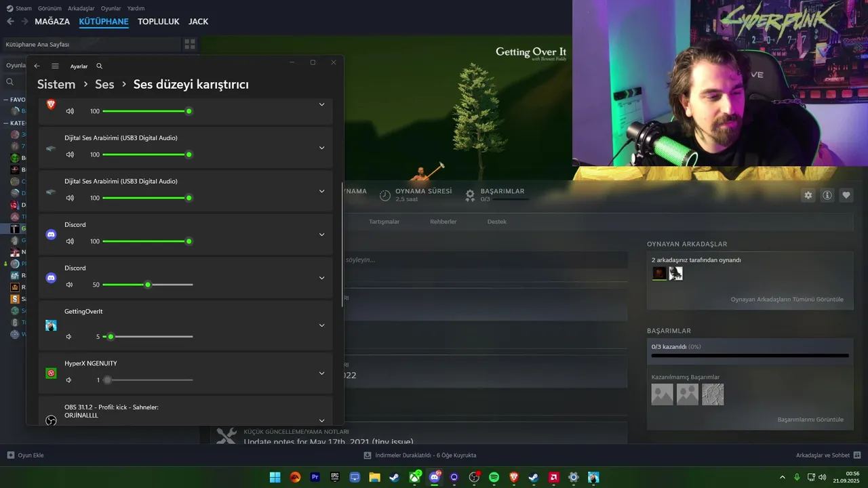Unmute HyperX NGENUITY speaker icon
Viewport: 868px width, 488px height.
(69, 380)
